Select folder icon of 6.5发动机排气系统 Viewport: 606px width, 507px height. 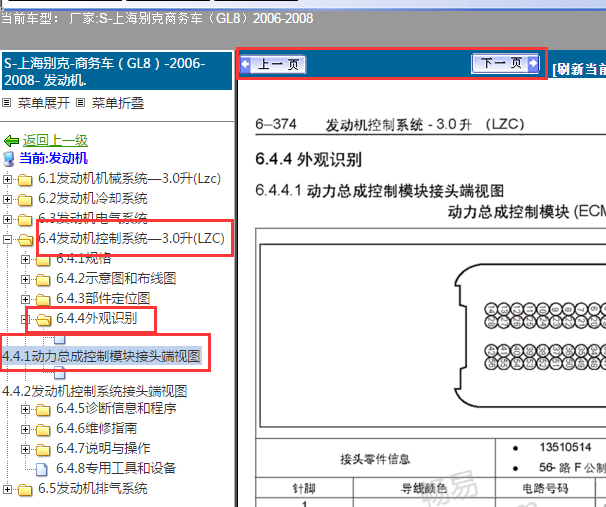pyautogui.click(x=25, y=490)
